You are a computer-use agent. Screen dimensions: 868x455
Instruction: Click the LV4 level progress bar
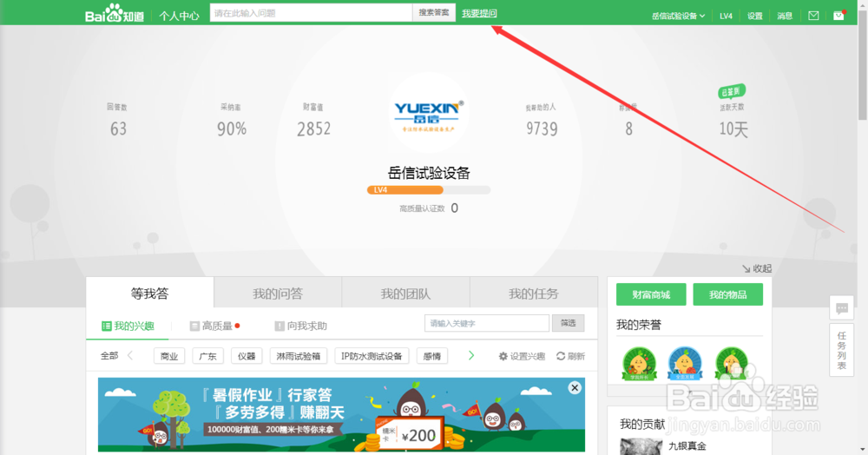429,190
